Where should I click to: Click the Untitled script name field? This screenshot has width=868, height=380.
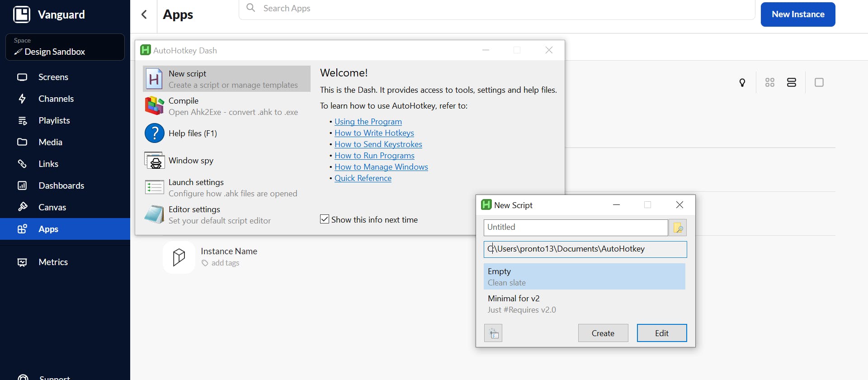click(576, 228)
